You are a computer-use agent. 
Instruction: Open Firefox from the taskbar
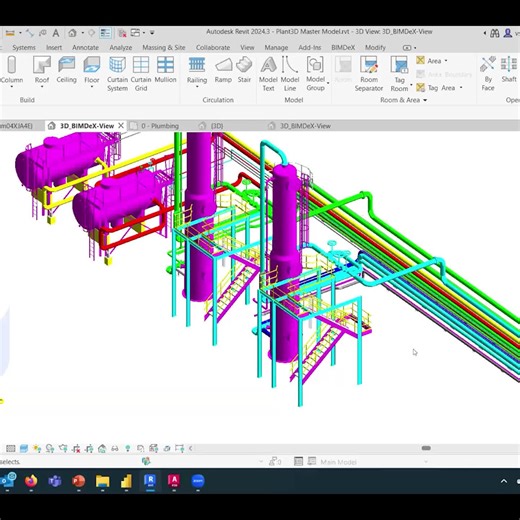[x=31, y=481]
